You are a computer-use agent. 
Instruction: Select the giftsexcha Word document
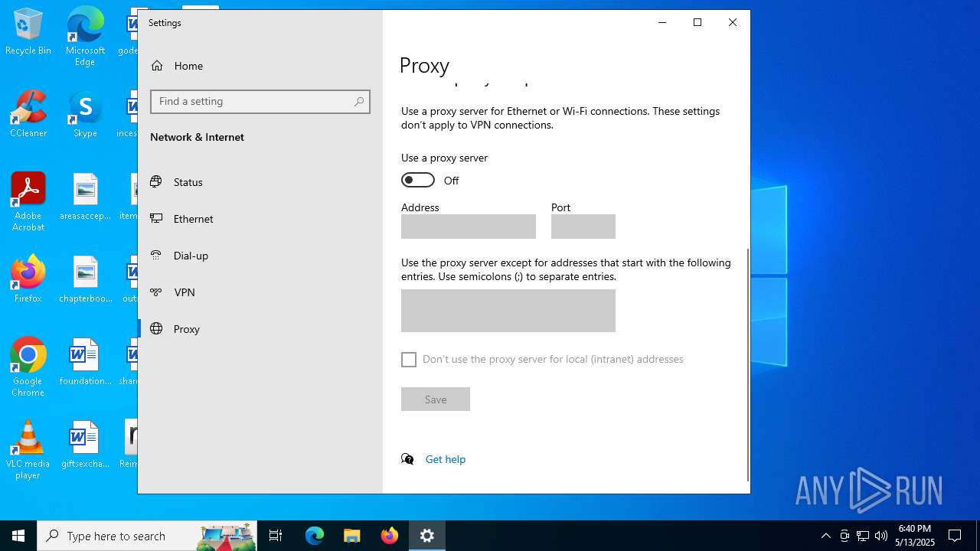click(x=85, y=445)
